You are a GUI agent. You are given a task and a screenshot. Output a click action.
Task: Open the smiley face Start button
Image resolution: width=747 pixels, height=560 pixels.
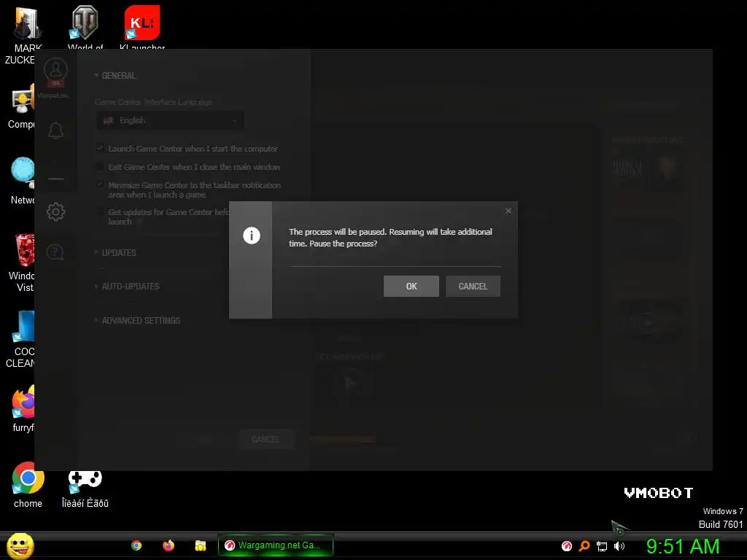(20, 546)
